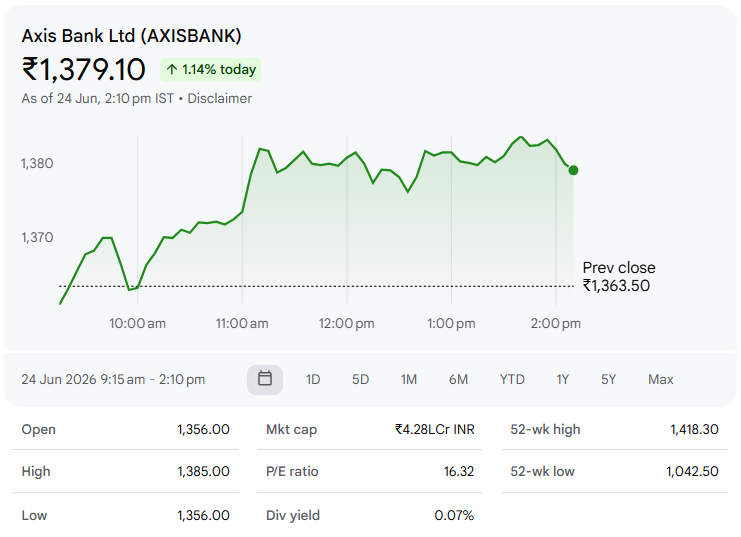
Task: Select the 1Y range tab
Action: pyautogui.click(x=562, y=380)
